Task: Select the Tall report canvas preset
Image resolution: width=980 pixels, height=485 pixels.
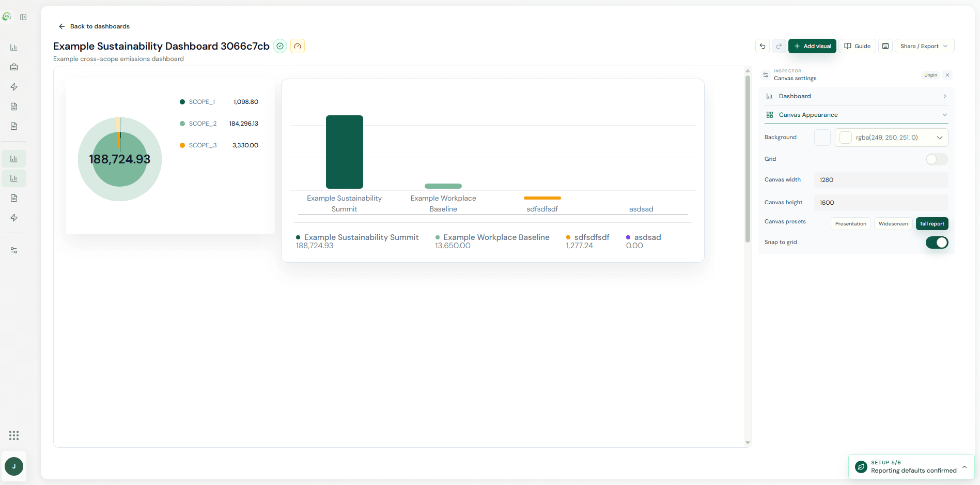Action: (932, 224)
